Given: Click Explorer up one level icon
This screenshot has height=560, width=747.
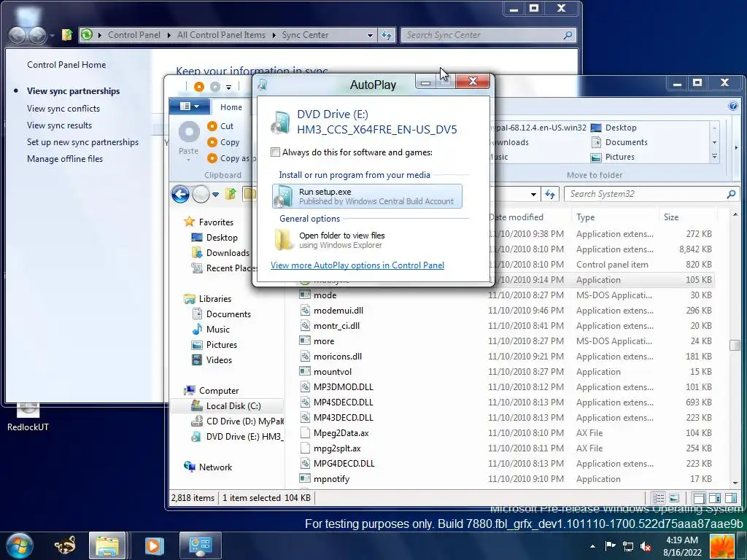Looking at the screenshot, I should (231, 193).
